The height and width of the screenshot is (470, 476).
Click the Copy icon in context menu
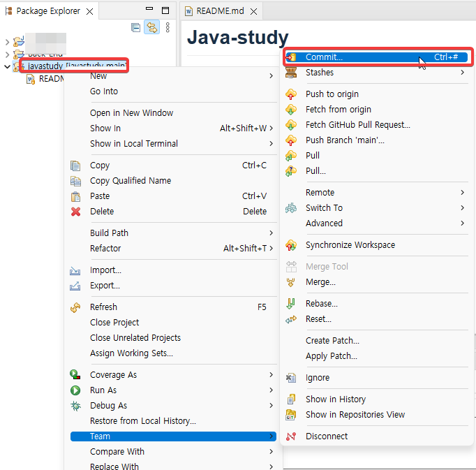(75, 166)
